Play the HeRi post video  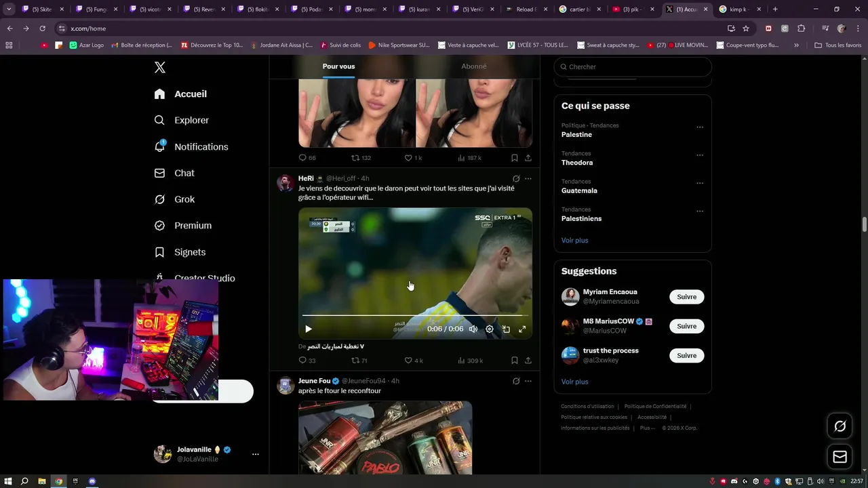(308, 329)
